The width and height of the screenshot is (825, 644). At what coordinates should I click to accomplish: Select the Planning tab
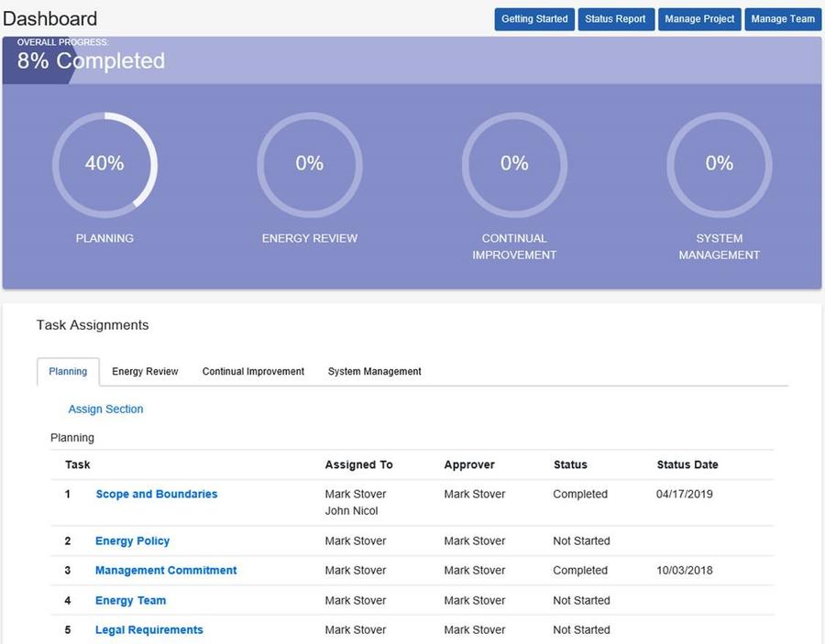(x=68, y=372)
